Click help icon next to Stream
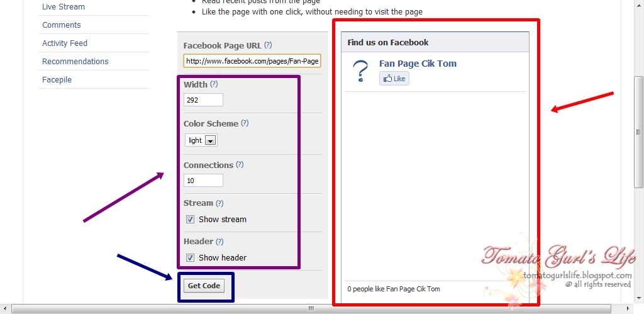 pos(219,203)
